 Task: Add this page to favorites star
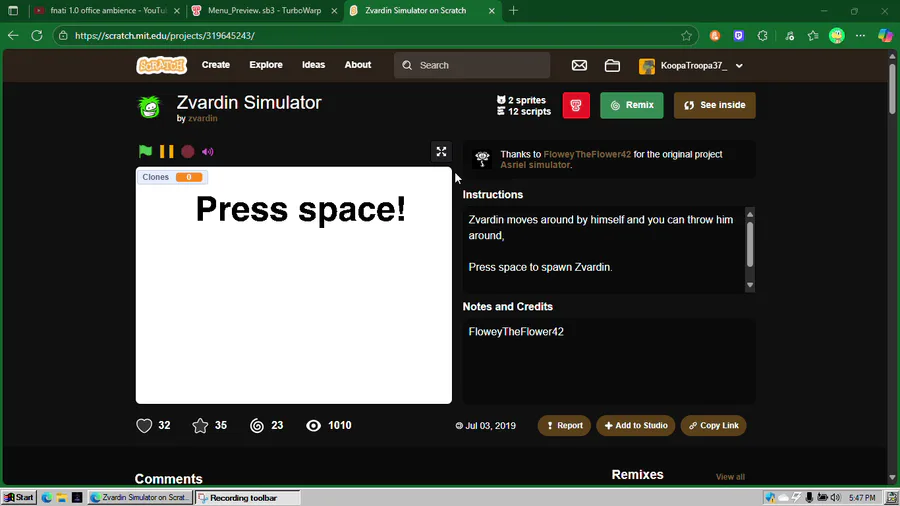point(686,36)
